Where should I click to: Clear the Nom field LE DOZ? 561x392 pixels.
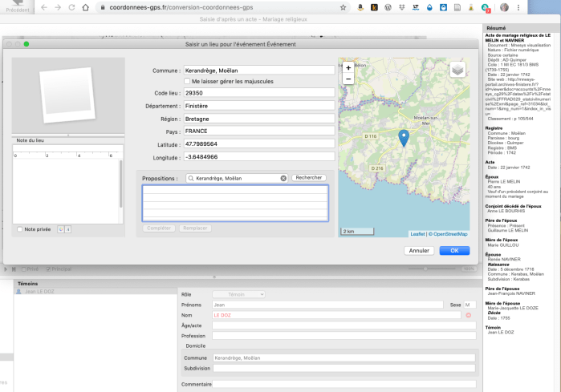[x=469, y=315]
